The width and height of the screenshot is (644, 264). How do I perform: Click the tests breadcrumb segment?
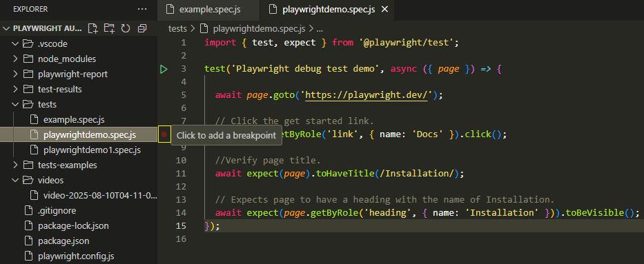pyautogui.click(x=177, y=29)
